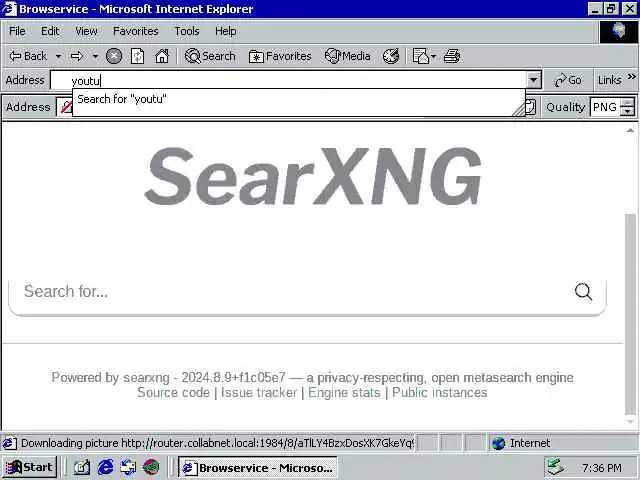
Task: Click the Back navigation button
Action: pyautogui.click(x=28, y=56)
